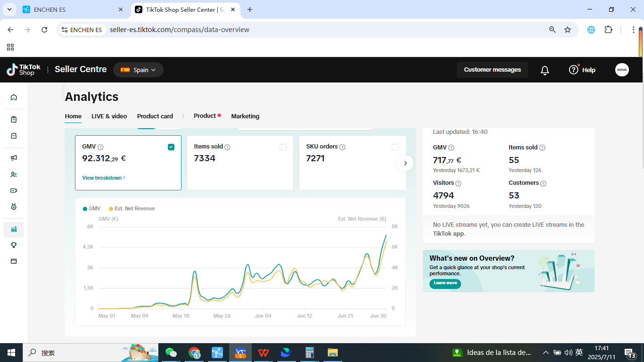Uncheck the GMV metric checkbox
Image resolution: width=644 pixels, height=362 pixels.
pos(171,147)
